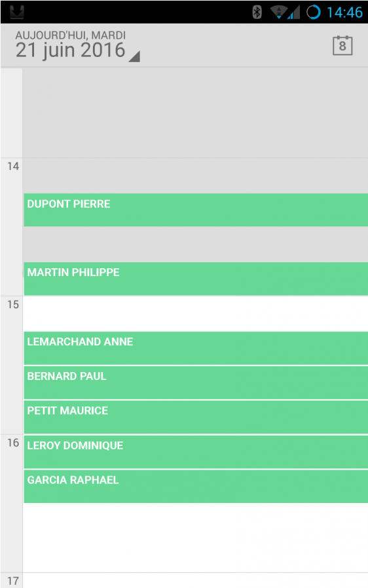
Task: Select the GARCIA RAPHAEL event
Action: [196, 487]
